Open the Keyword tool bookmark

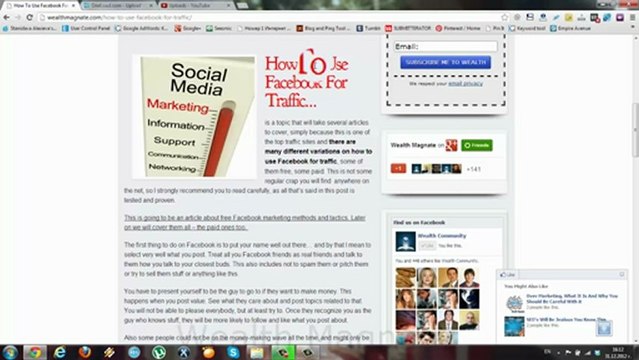[x=527, y=28]
